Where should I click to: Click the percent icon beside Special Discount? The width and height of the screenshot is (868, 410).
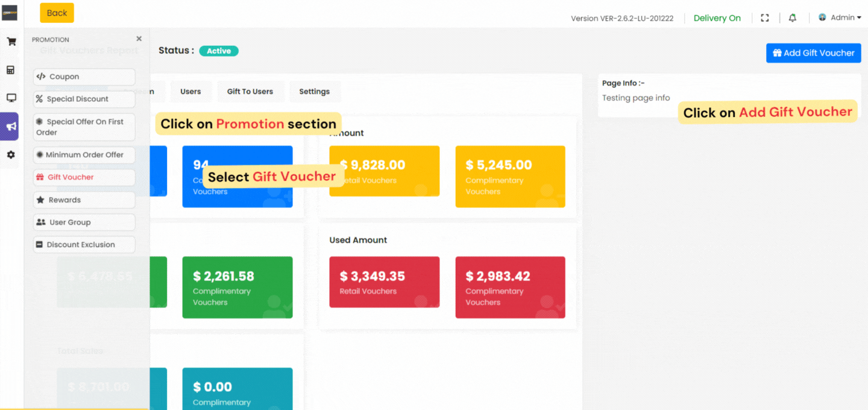[40, 99]
